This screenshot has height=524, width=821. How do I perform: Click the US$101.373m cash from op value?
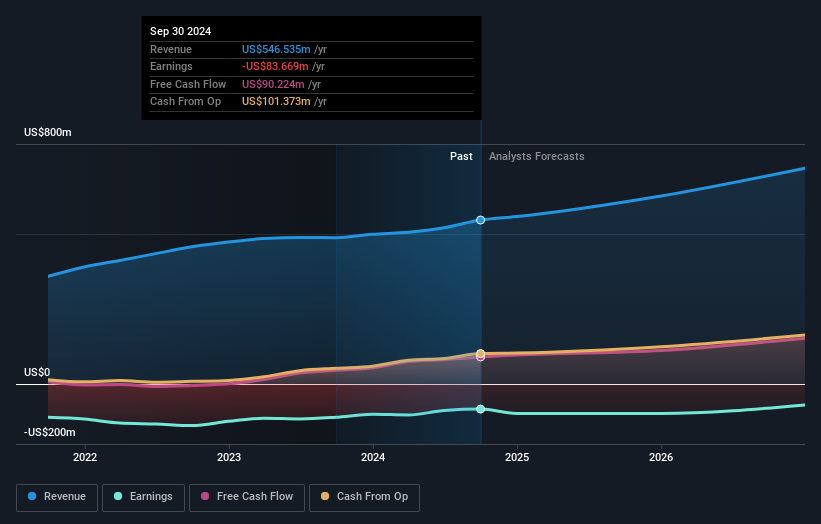coord(276,102)
